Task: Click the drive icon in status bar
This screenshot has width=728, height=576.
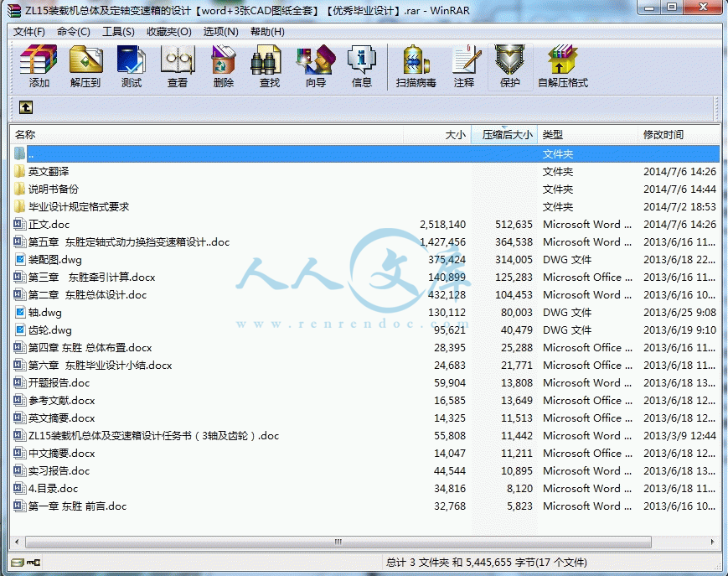Action: tap(18, 563)
